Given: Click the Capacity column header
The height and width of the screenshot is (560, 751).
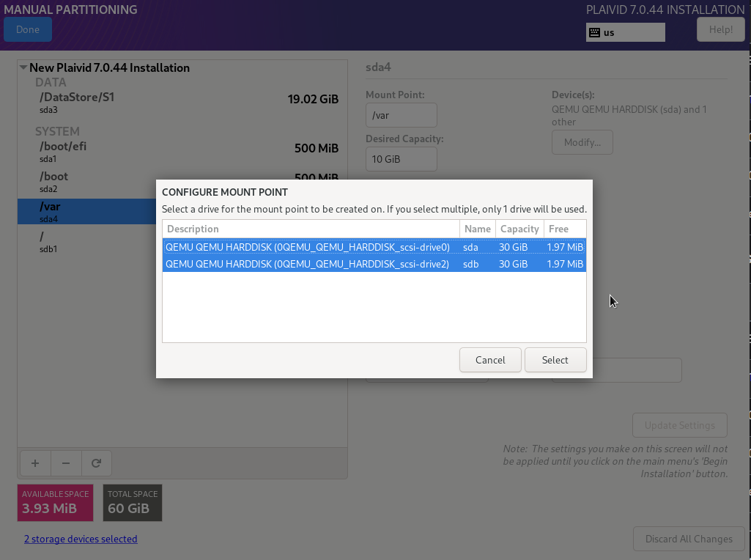Looking at the screenshot, I should pyautogui.click(x=519, y=229).
